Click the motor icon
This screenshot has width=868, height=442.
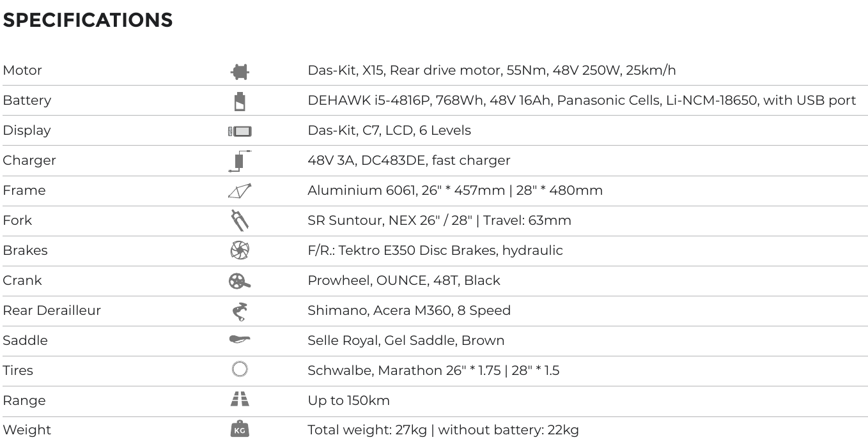tap(240, 72)
